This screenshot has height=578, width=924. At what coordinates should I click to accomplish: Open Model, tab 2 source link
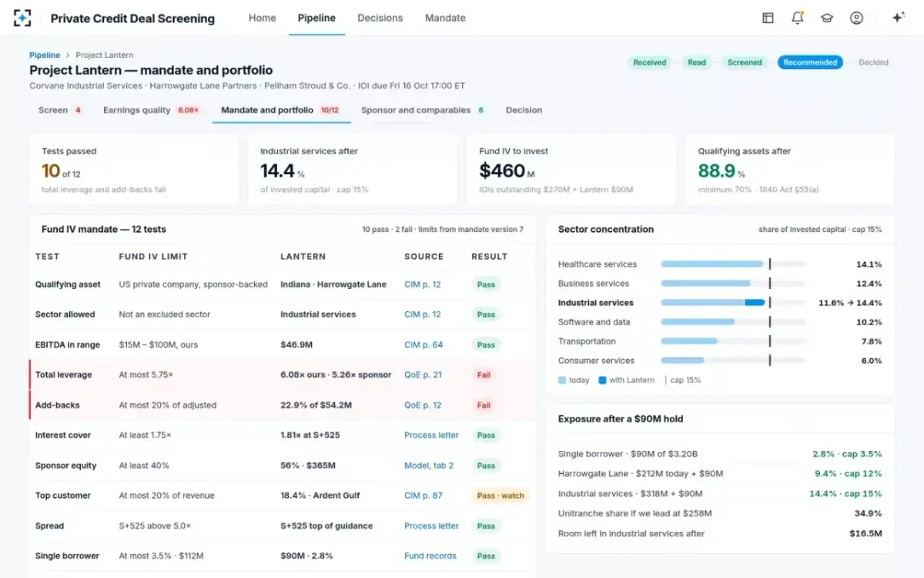[429, 465]
